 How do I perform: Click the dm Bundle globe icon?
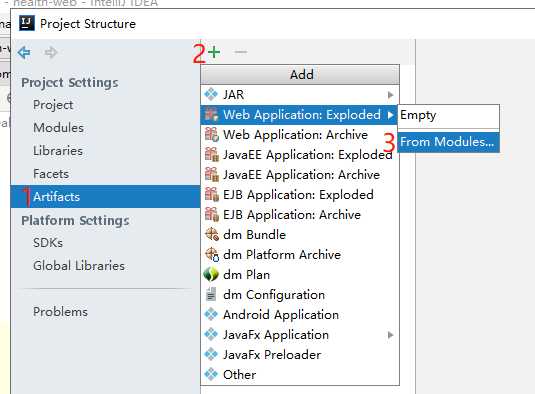[x=212, y=235]
